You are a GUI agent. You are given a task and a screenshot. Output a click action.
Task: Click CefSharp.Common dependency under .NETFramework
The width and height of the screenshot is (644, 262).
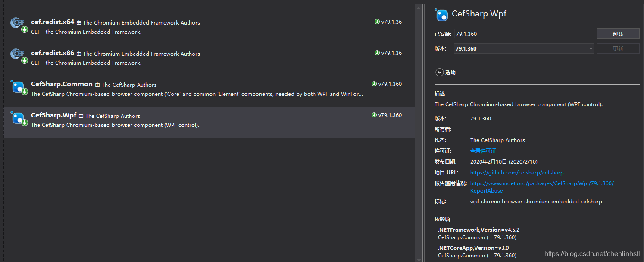pos(477,237)
